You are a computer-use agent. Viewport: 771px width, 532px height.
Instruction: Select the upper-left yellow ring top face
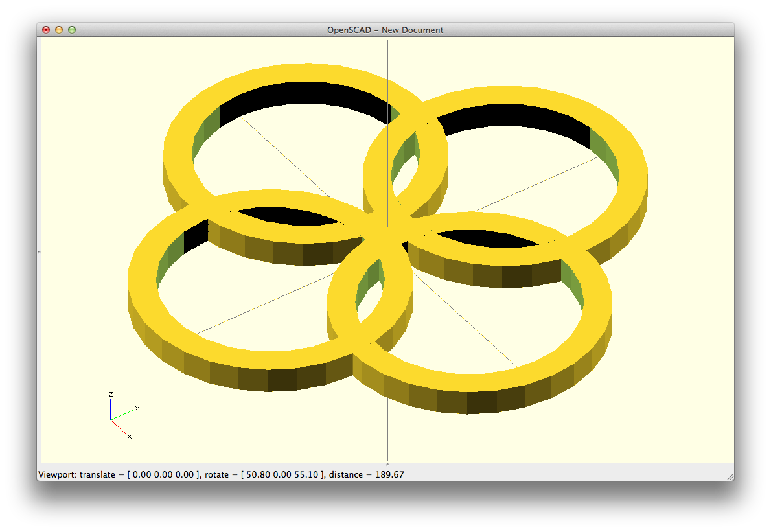(x=181, y=123)
